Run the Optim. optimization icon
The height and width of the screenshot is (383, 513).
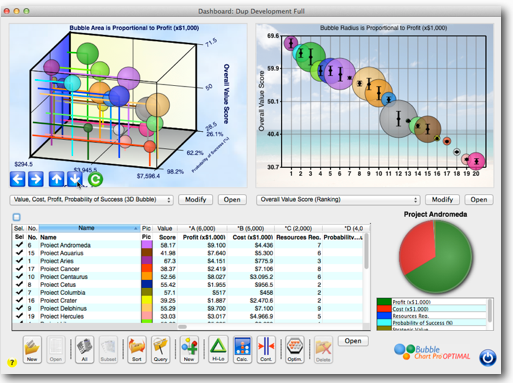(x=295, y=349)
